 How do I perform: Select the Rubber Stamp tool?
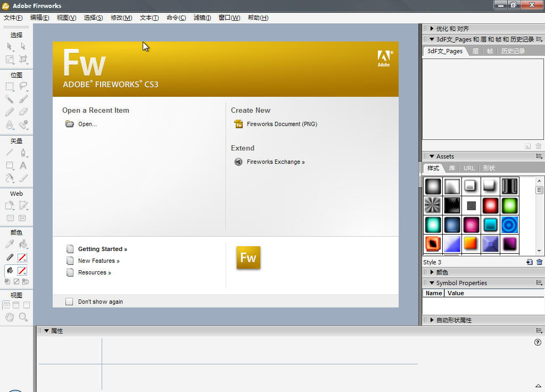[x=23, y=124]
